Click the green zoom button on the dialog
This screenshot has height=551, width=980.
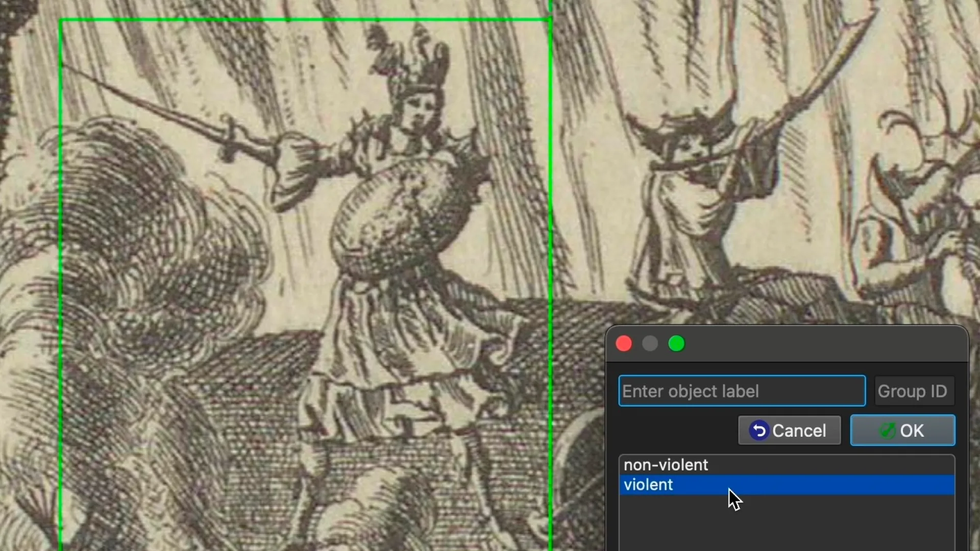click(x=677, y=343)
